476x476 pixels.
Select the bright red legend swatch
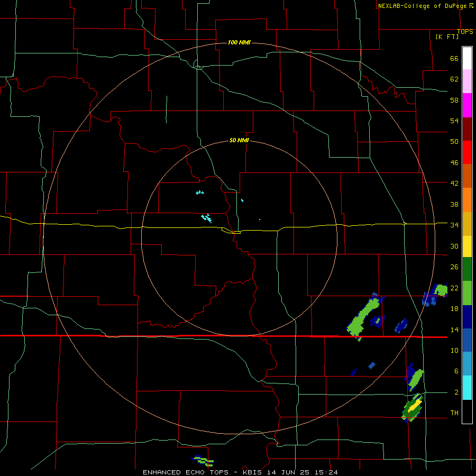click(467, 152)
